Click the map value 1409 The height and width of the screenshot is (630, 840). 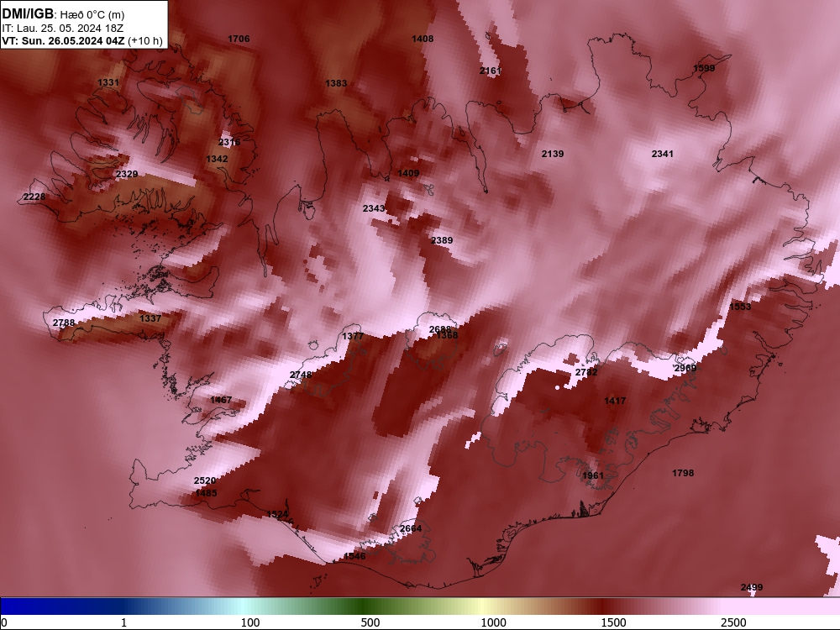point(408,173)
